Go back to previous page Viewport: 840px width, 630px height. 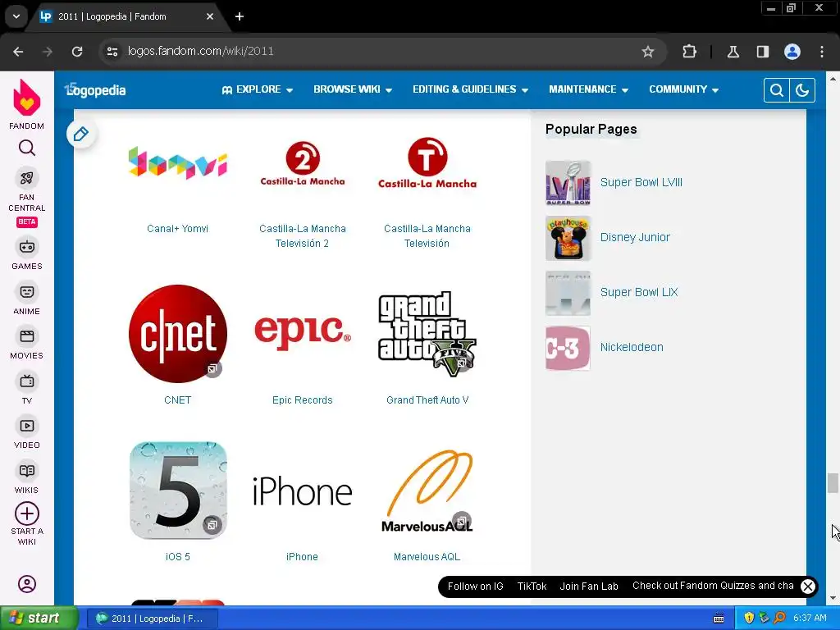click(x=18, y=52)
